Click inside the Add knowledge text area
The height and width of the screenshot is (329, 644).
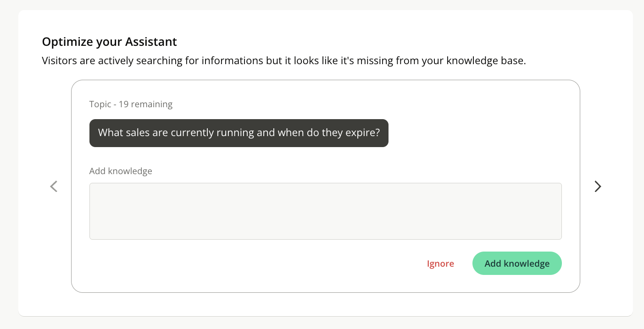click(x=325, y=211)
